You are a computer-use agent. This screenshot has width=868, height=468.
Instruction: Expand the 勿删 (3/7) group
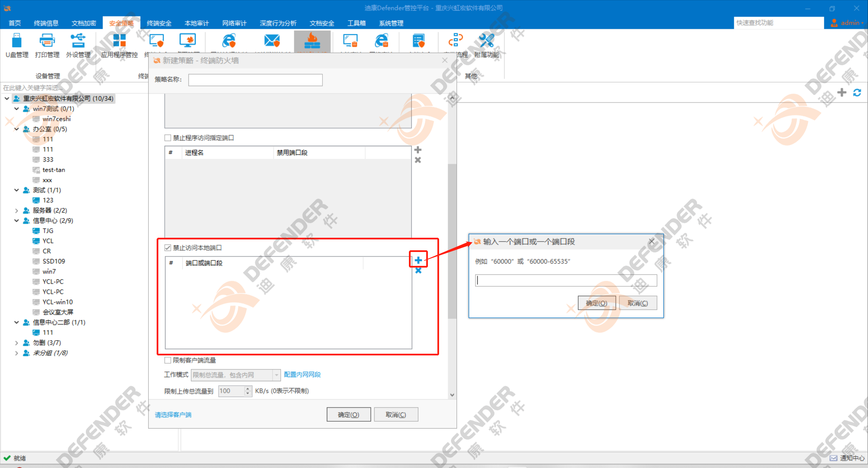[16, 343]
